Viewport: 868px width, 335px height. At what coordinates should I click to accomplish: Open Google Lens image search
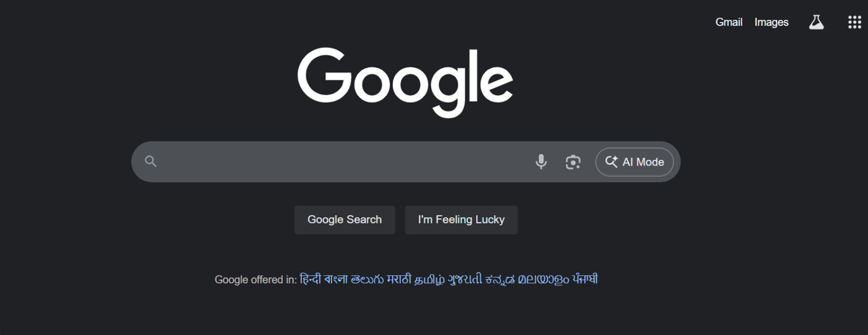tap(573, 162)
